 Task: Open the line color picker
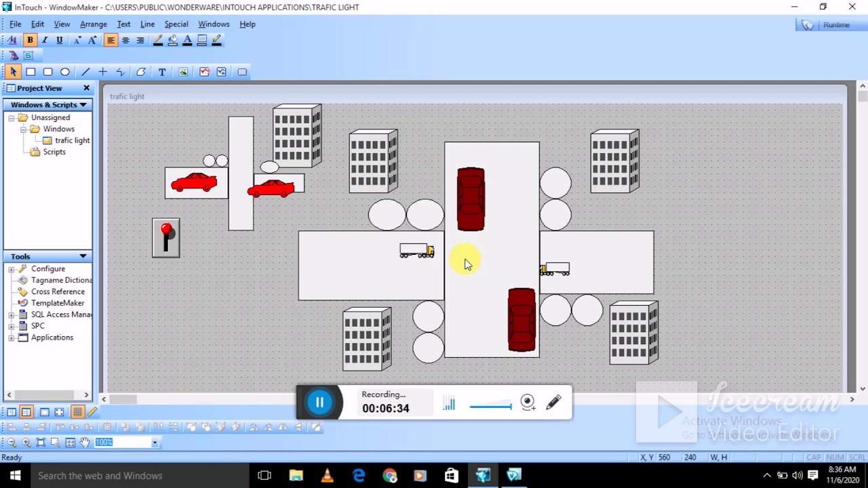[158, 41]
